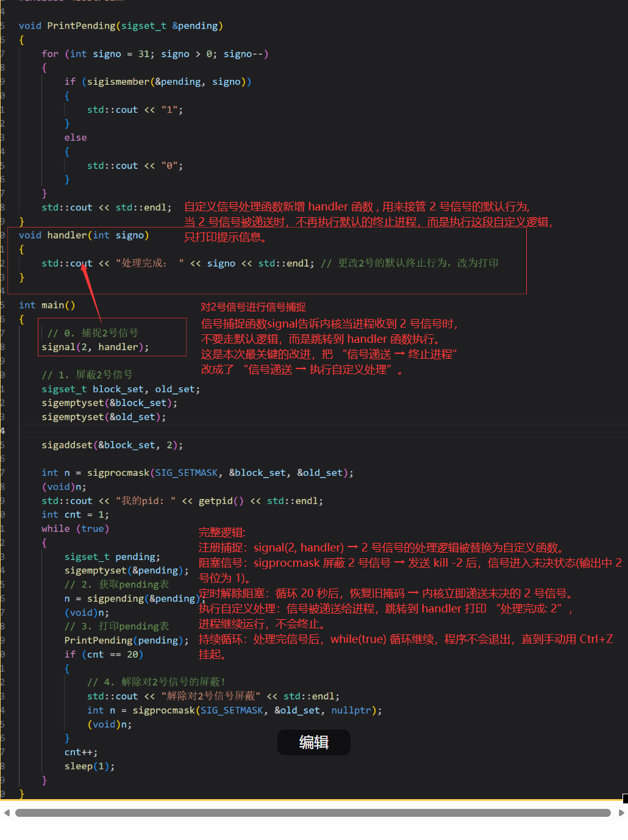Click the comment "// 4. 解除对2号信号的屏蔽!"
The height and width of the screenshot is (840, 628).
click(x=157, y=682)
